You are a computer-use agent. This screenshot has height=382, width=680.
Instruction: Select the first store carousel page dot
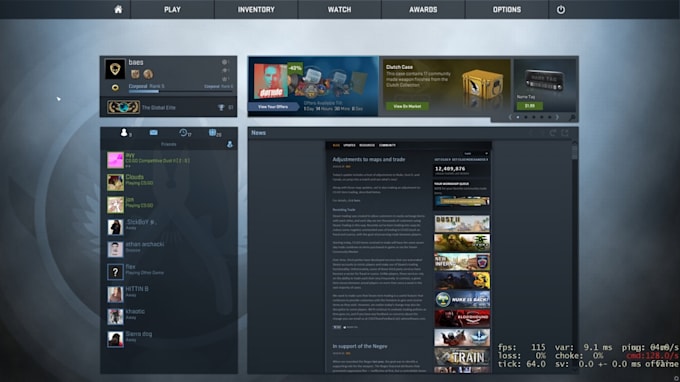pyautogui.click(x=518, y=118)
